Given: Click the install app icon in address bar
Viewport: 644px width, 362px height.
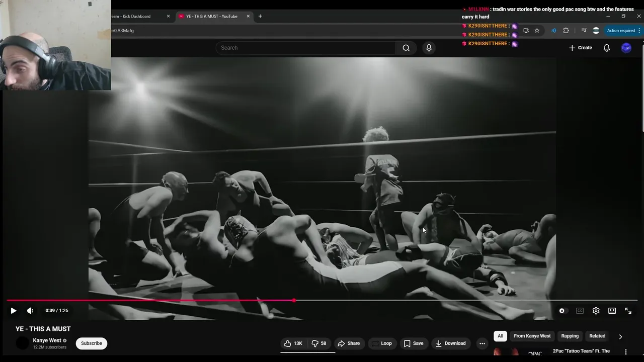Looking at the screenshot, I should click(x=526, y=31).
